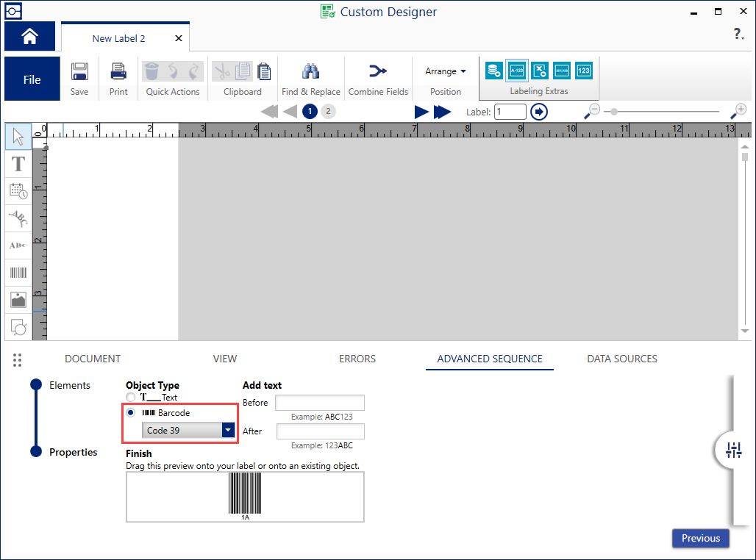This screenshot has height=560, width=756.
Task: Select the Barcode tool in the left toolbar
Action: coord(18,273)
